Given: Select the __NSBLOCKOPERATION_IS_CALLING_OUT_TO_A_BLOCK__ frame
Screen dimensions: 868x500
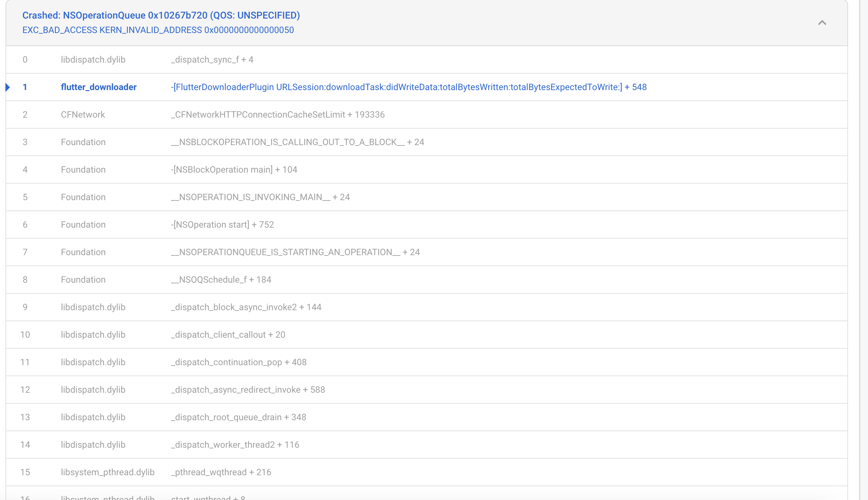Looking at the screenshot, I should pos(298,142).
